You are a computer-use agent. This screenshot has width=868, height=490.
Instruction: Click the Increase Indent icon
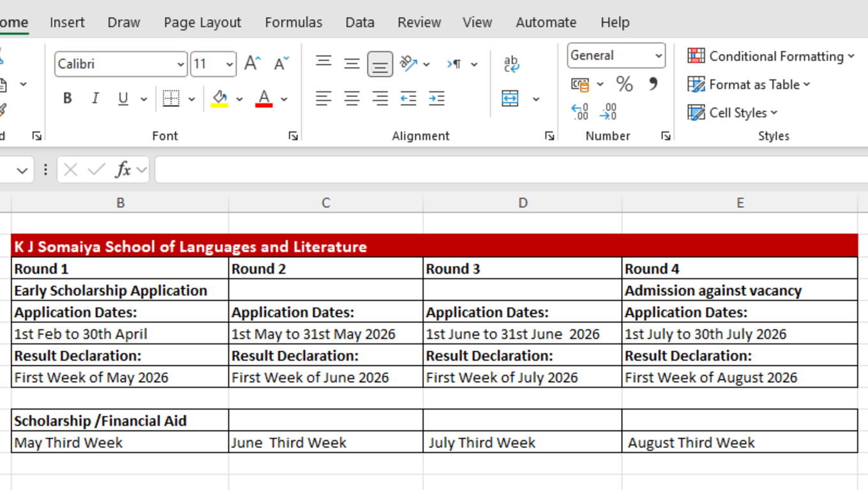pos(437,98)
